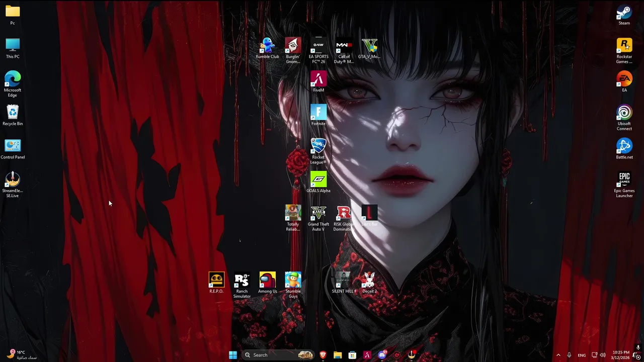Select the R.E.P.O. game icon
Screen dimensions: 644x362
(x=216, y=283)
